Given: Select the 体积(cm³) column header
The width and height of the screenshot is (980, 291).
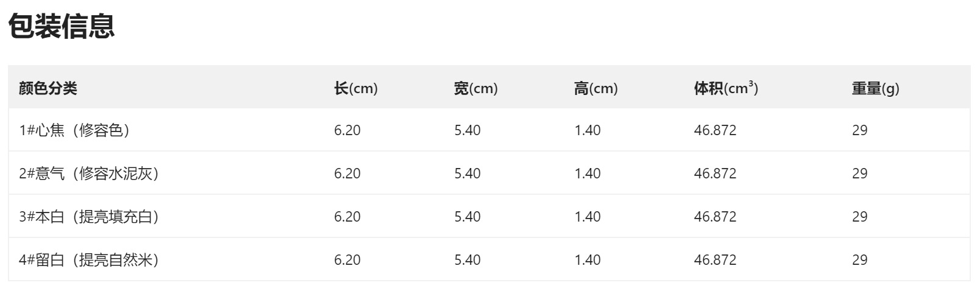Looking at the screenshot, I should click(x=726, y=88).
